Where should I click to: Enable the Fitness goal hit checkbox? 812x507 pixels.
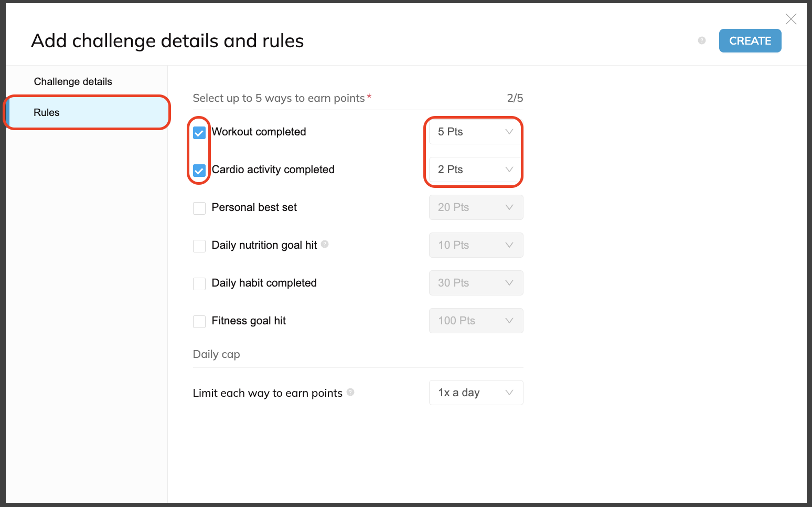[x=199, y=322]
